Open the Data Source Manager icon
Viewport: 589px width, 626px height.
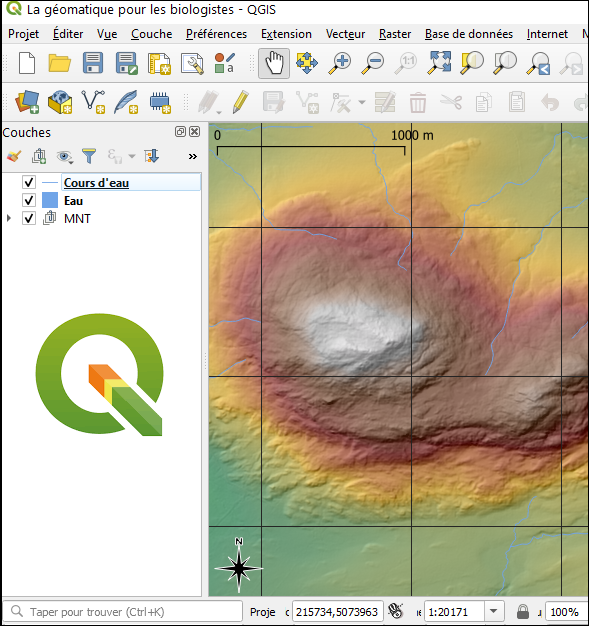click(x=27, y=101)
